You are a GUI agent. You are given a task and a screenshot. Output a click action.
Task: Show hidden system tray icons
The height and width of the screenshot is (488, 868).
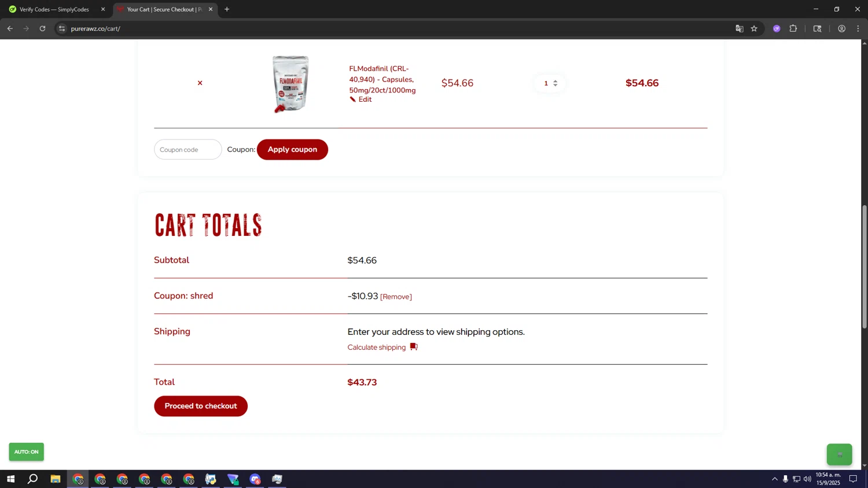click(774, 479)
